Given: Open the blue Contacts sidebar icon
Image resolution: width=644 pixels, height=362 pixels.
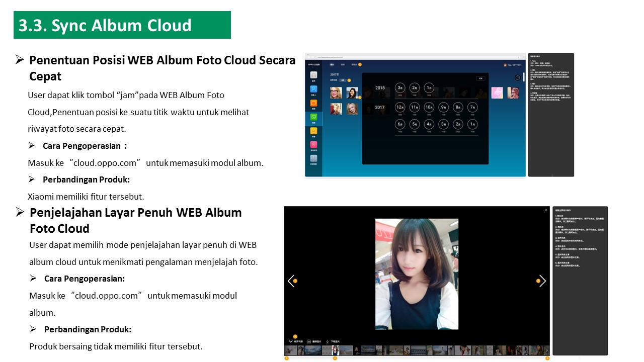Looking at the screenshot, I should (313, 89).
